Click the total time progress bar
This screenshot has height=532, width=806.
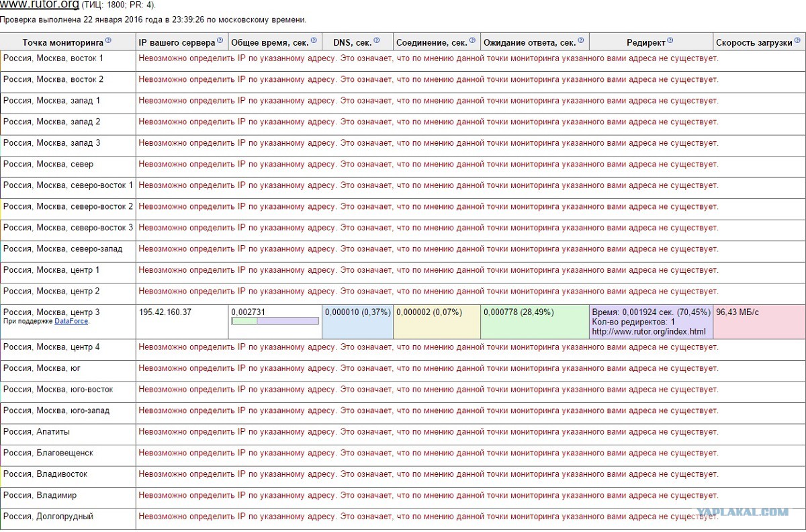pyautogui.click(x=275, y=321)
